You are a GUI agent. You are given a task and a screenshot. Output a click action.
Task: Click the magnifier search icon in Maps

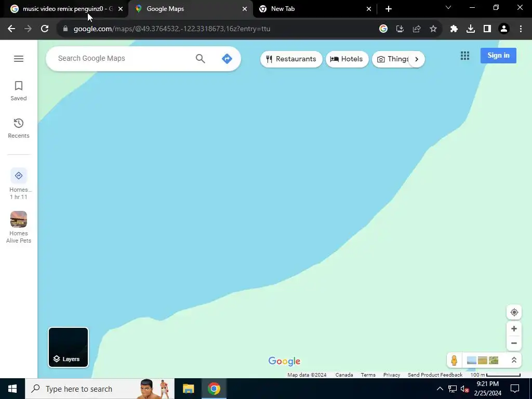201,59
